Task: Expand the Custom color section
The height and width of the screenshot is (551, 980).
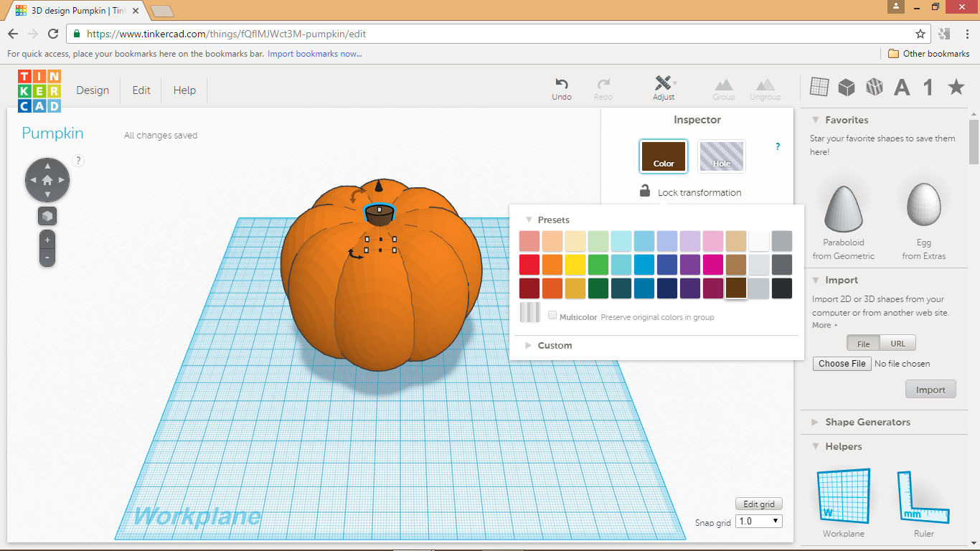Action: point(548,345)
